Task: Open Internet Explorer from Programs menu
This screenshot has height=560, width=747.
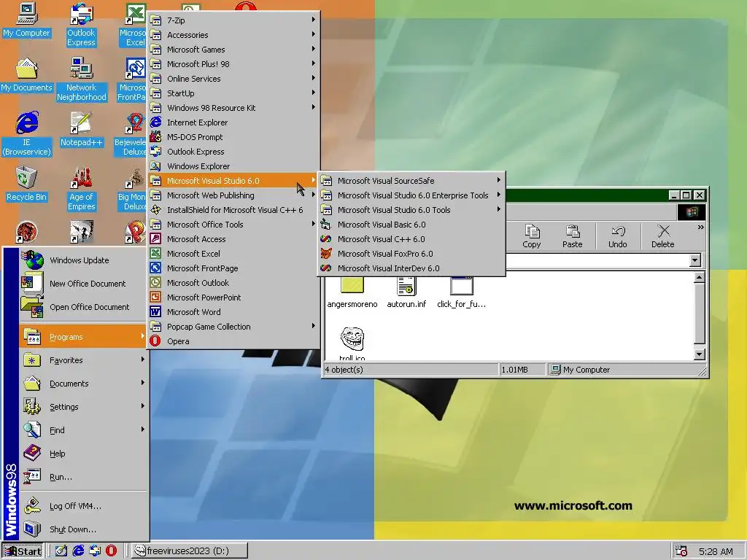Action: (233, 122)
